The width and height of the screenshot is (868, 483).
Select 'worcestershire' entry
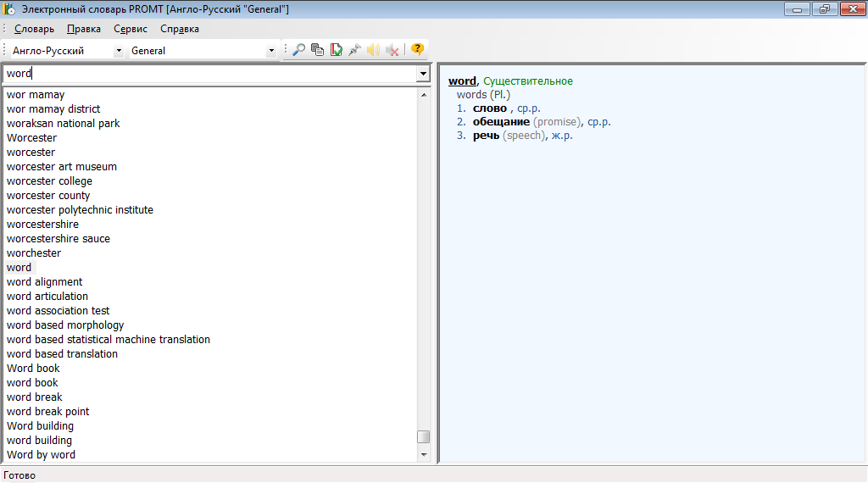pyautogui.click(x=42, y=224)
